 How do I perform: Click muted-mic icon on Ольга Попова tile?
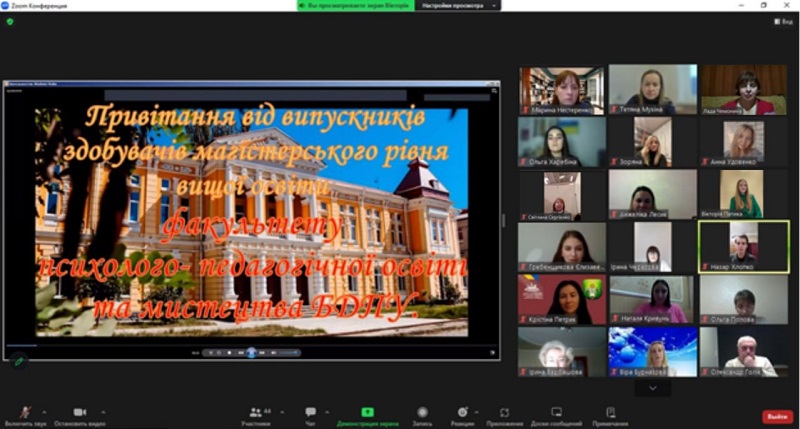click(x=706, y=319)
